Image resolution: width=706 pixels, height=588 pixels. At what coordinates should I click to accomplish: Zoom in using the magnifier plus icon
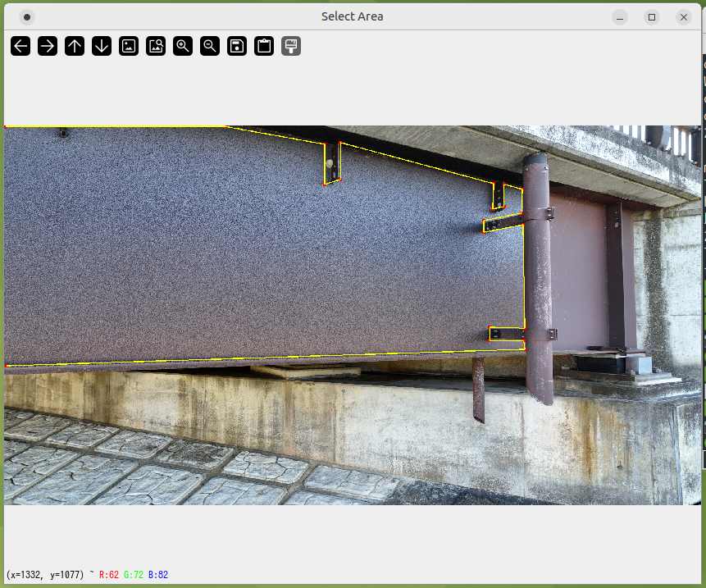pos(183,46)
